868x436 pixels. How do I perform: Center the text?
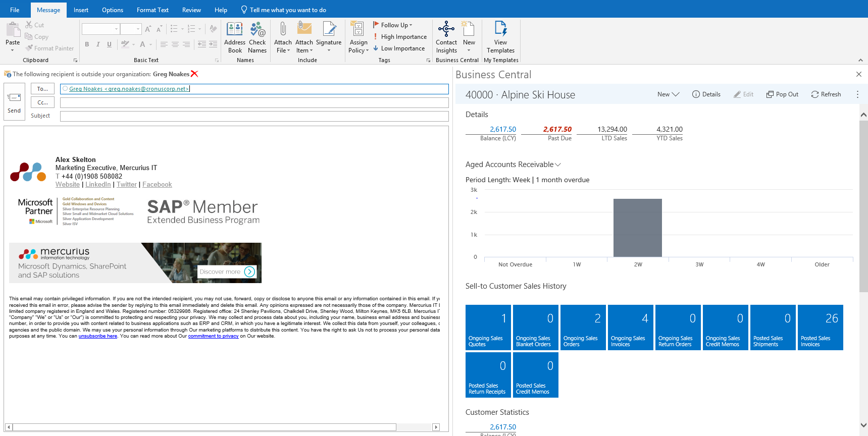click(x=175, y=44)
